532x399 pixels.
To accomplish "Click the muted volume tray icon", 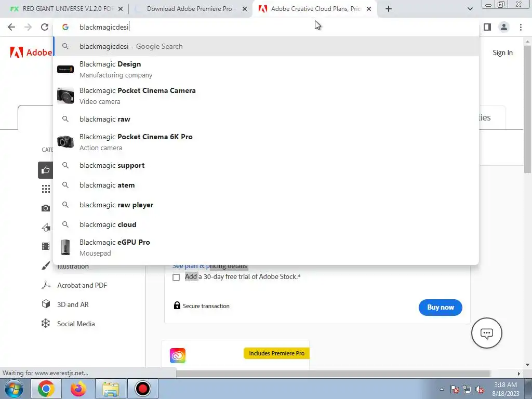I will (x=480, y=389).
